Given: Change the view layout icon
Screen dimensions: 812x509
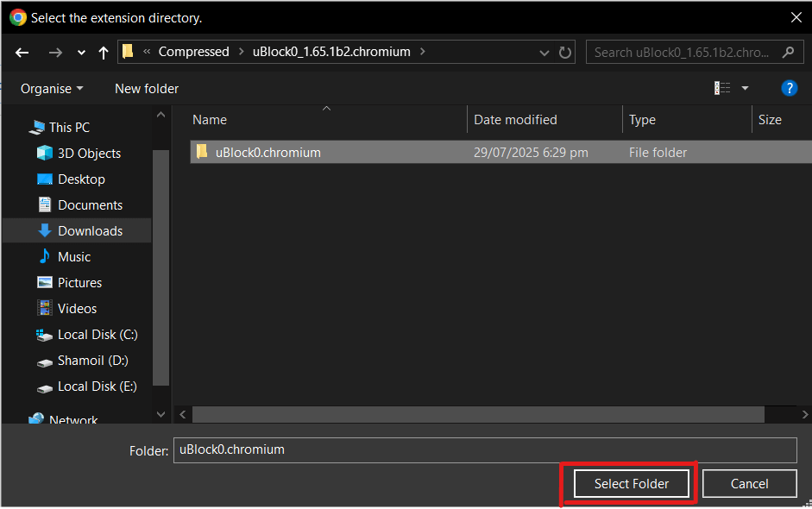Looking at the screenshot, I should (722, 88).
